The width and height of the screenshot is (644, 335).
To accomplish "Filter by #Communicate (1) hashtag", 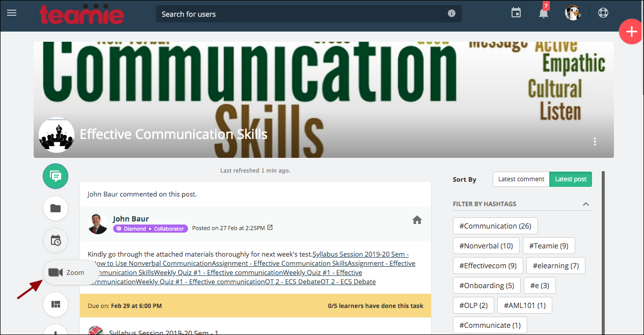I will 490,325.
